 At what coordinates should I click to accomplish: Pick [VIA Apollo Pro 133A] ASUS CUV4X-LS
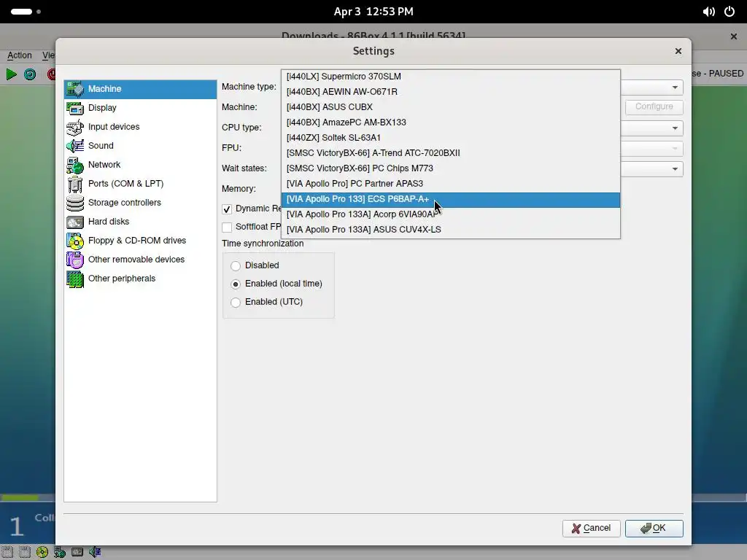451,230
